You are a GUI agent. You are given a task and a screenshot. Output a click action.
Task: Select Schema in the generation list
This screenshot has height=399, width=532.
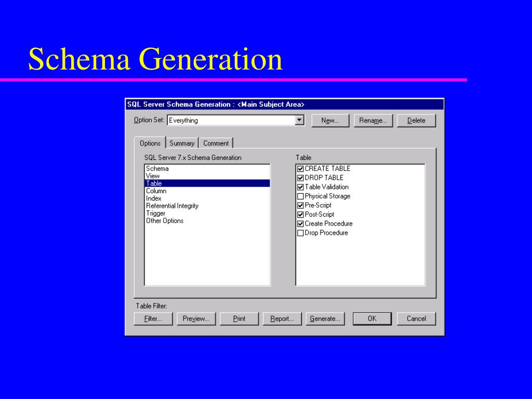coord(207,169)
